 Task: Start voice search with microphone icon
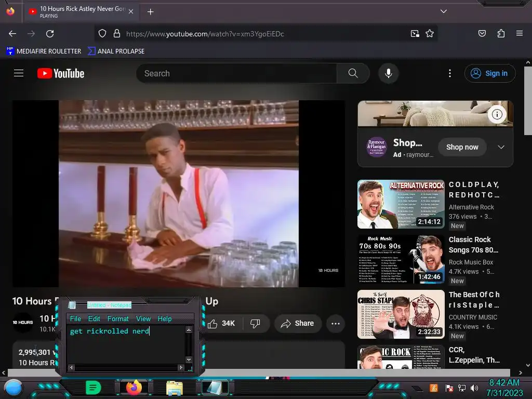(x=389, y=73)
